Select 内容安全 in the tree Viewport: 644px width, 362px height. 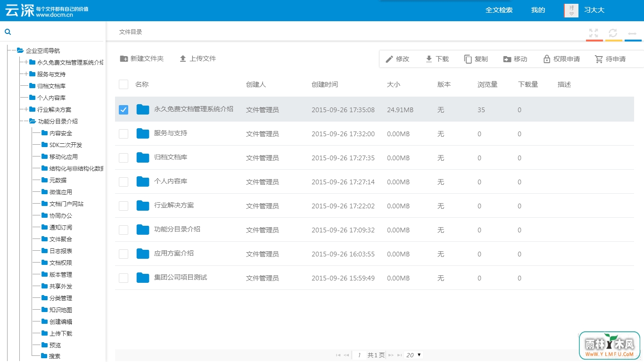pos(61,133)
